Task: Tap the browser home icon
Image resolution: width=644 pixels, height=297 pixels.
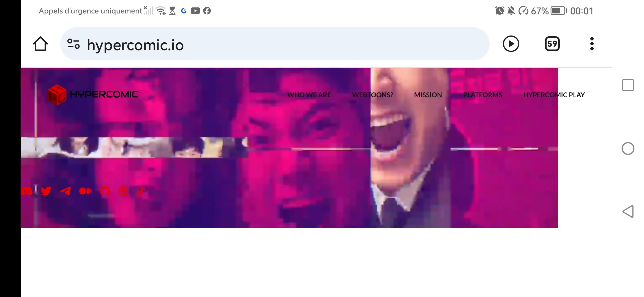Action: click(40, 44)
